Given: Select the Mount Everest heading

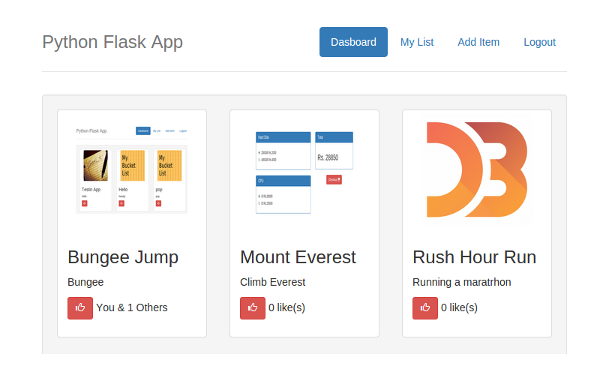Looking at the screenshot, I should [x=298, y=257].
